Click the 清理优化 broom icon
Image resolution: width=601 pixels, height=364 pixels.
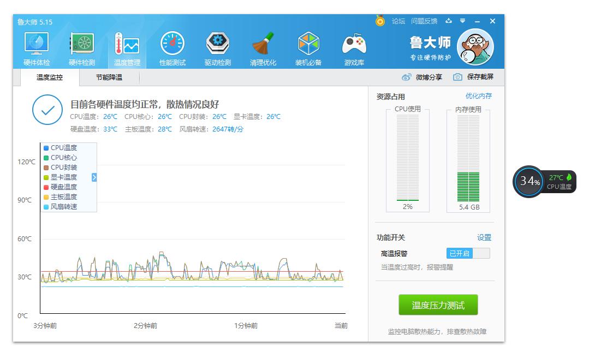263,45
